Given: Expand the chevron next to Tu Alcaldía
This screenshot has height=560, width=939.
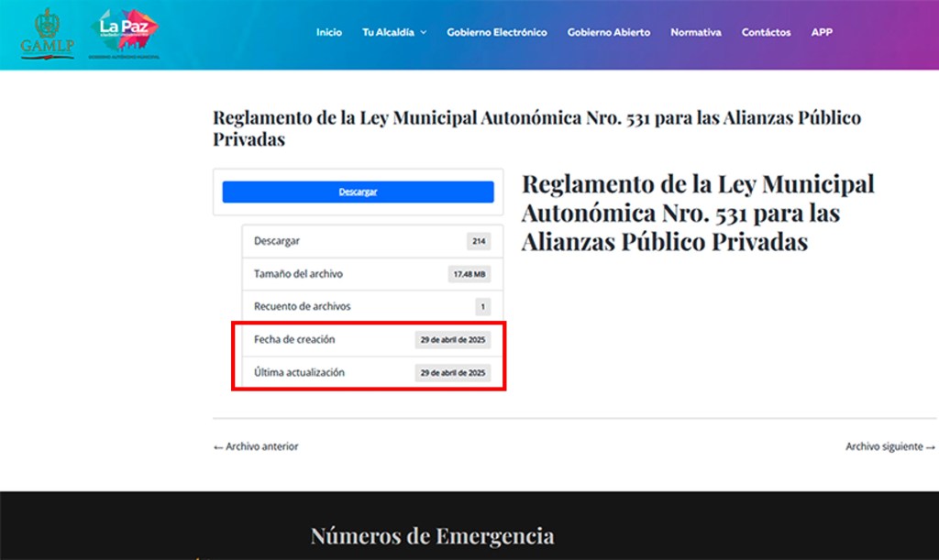Looking at the screenshot, I should pyautogui.click(x=424, y=33).
